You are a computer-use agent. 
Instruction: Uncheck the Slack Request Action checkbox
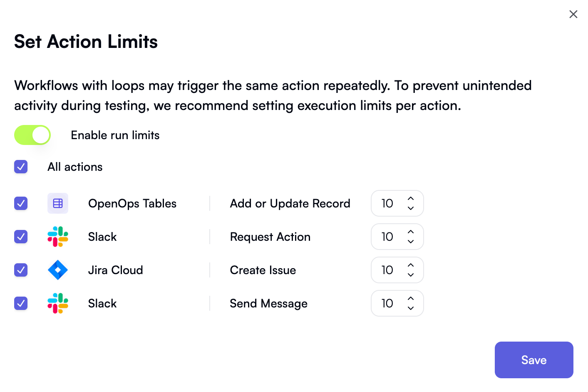pos(21,237)
